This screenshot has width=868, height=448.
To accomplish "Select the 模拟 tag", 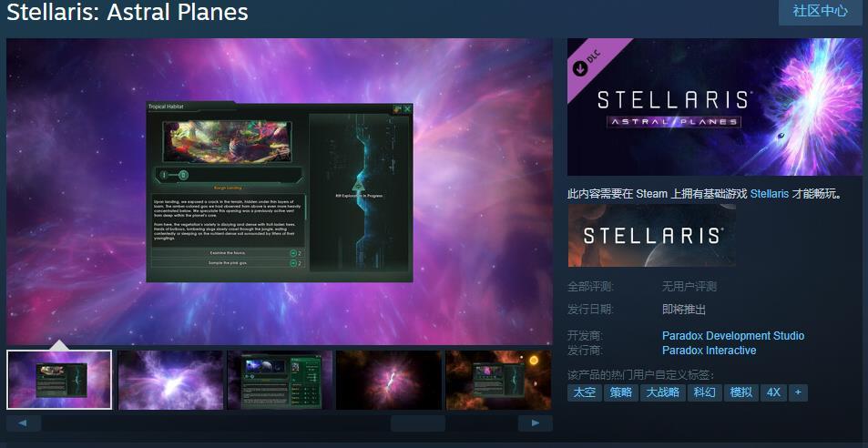I will (741, 392).
